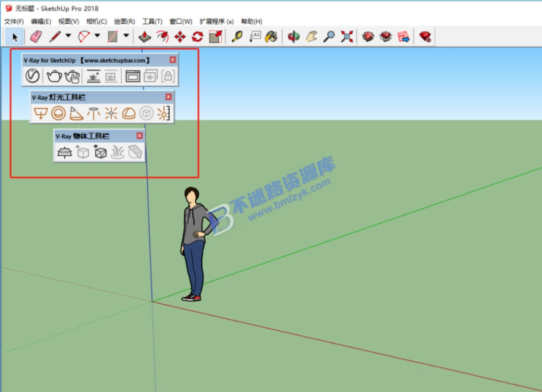The height and width of the screenshot is (392, 542).
Task: Activate the Offset tool
Action: tap(163, 37)
